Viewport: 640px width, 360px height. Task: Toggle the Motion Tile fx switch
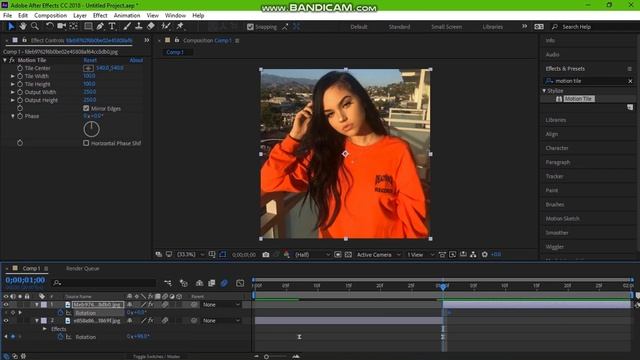(12, 60)
